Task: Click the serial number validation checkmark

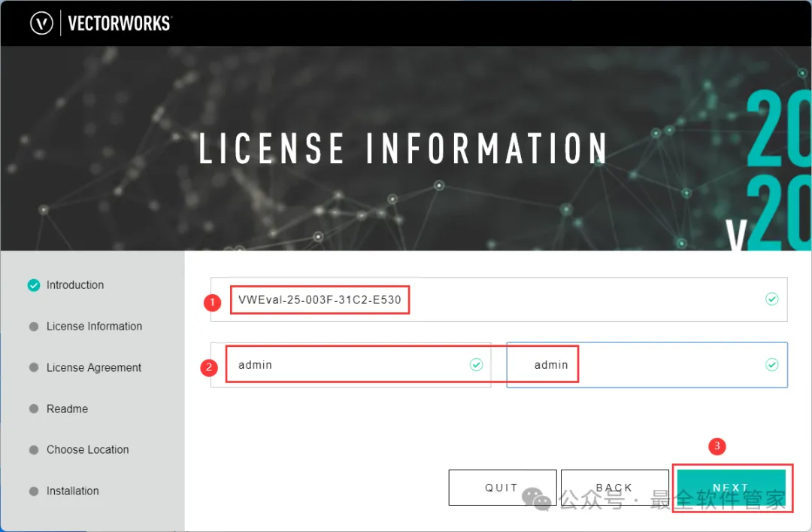Action: tap(771, 299)
